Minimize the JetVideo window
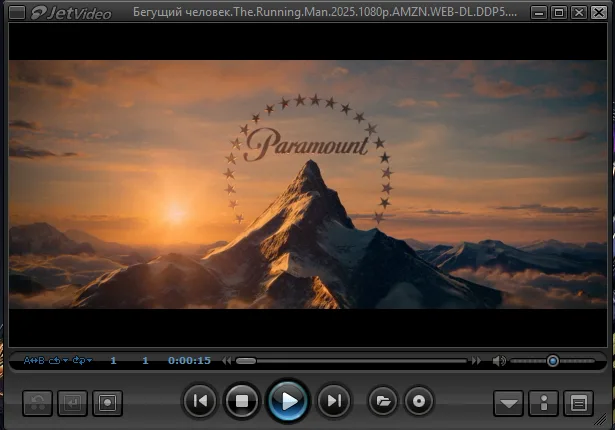Image resolution: width=615 pixels, height=430 pixels. (x=539, y=13)
